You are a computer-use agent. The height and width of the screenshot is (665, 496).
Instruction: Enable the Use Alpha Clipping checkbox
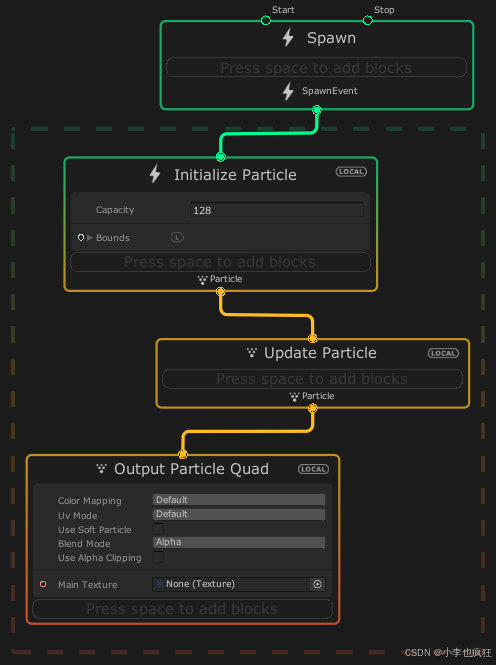pyautogui.click(x=158, y=557)
